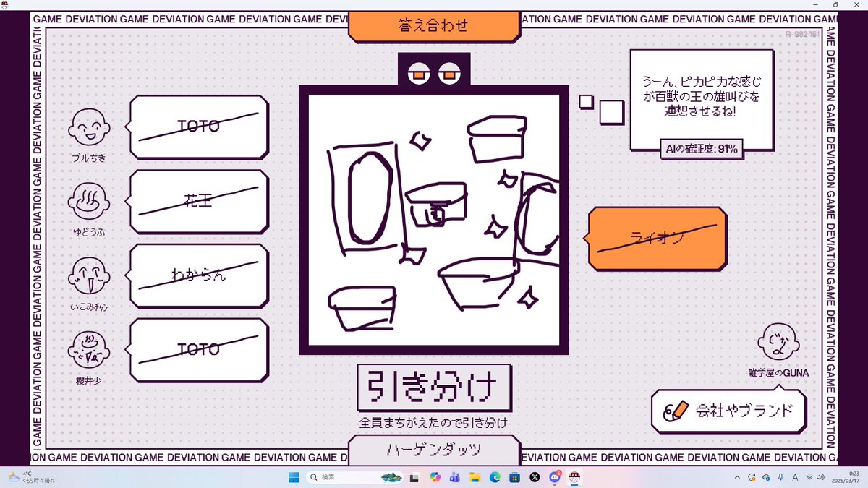Select ブルちき's crossed-out TOTO answer
The width and height of the screenshot is (868, 488).
click(x=199, y=127)
